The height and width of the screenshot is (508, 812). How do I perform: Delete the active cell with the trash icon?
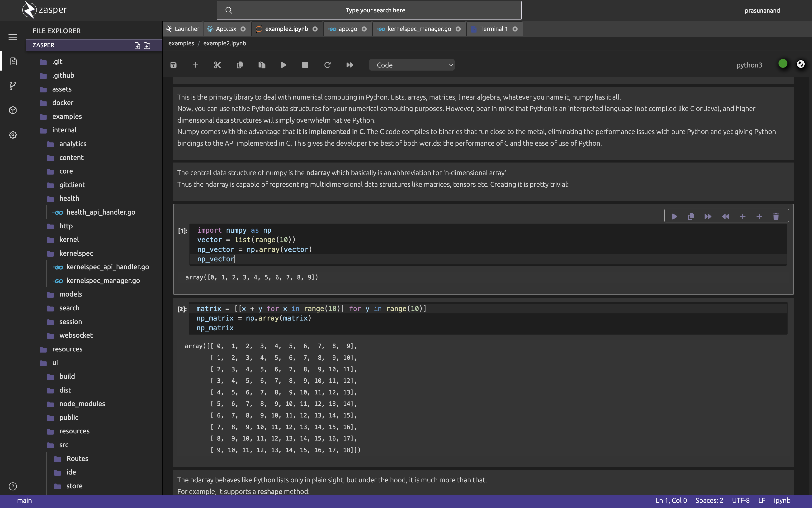[x=776, y=216]
